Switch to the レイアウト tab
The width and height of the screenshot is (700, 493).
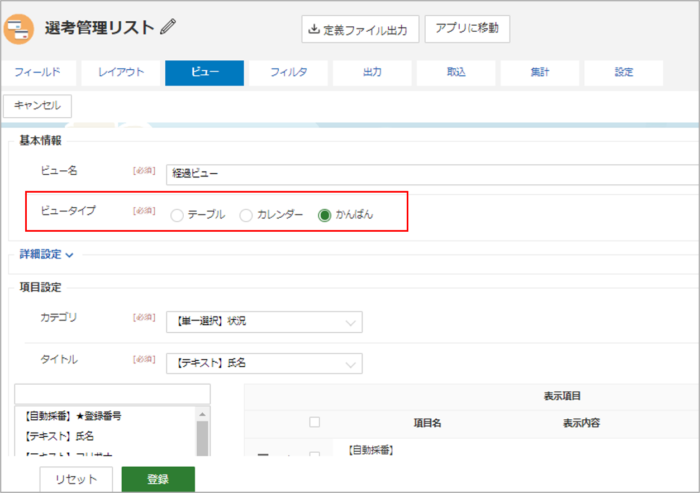point(121,72)
